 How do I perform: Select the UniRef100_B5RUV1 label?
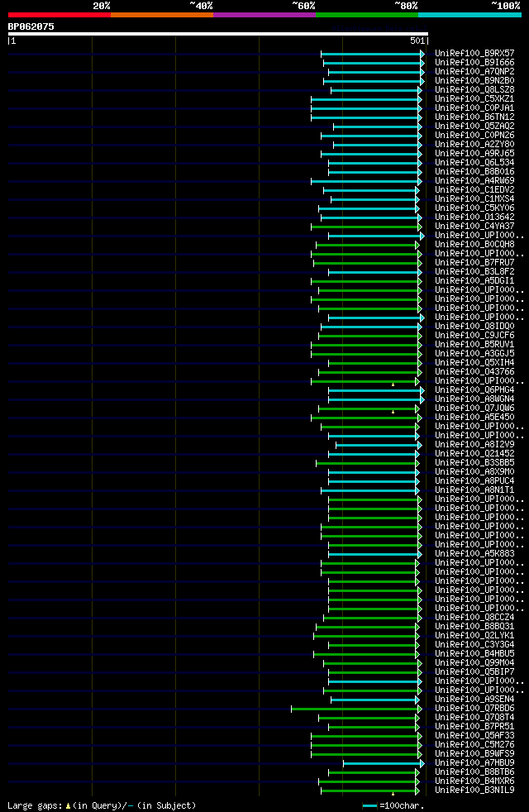click(474, 344)
